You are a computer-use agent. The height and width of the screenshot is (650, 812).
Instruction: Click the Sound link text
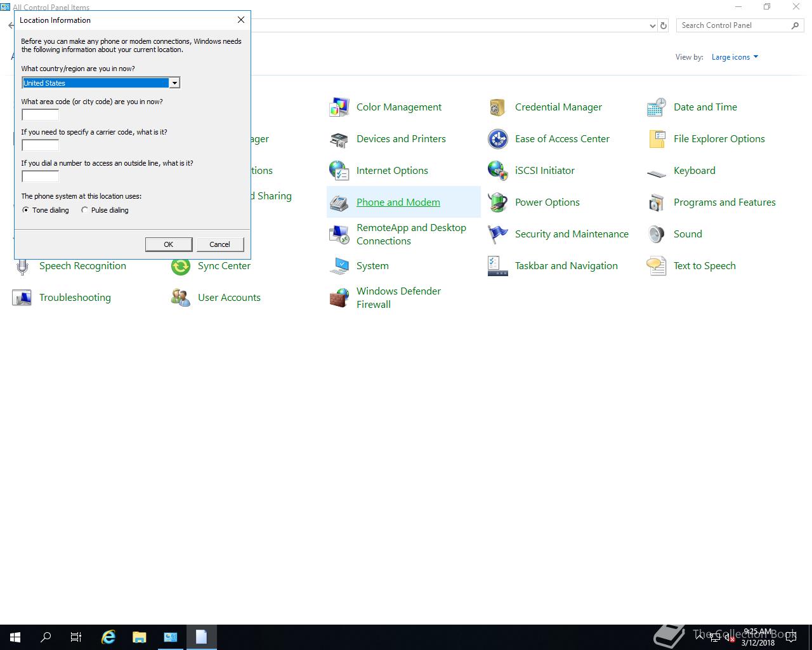[x=688, y=234]
